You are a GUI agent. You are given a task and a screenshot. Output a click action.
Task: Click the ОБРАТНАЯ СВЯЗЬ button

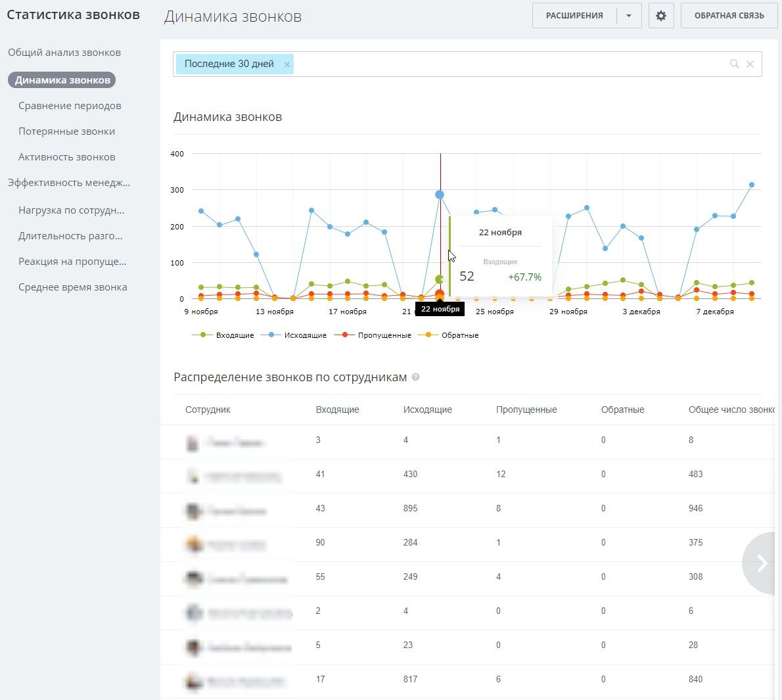click(729, 16)
